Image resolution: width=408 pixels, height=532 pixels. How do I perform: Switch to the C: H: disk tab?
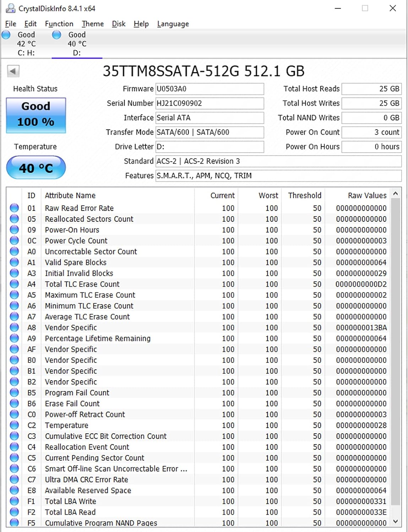pyautogui.click(x=26, y=44)
